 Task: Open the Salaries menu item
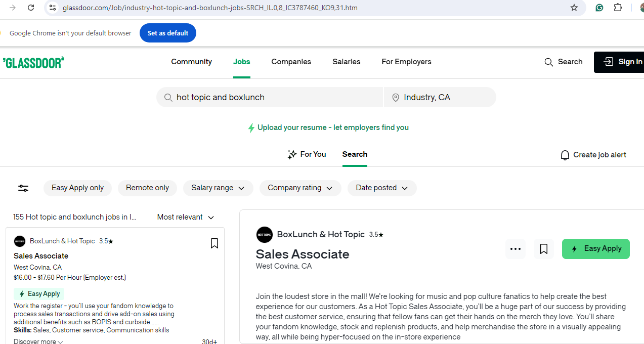click(346, 62)
